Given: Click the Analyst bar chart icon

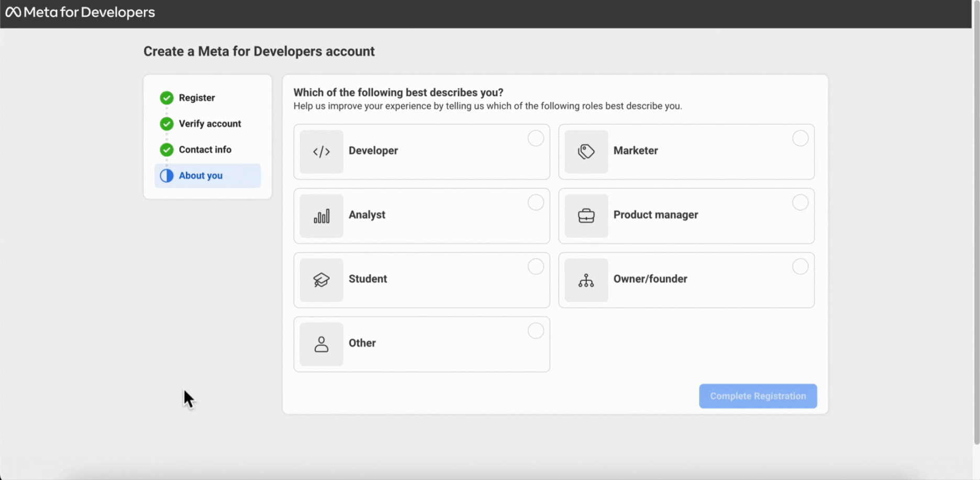Looking at the screenshot, I should click(x=321, y=216).
